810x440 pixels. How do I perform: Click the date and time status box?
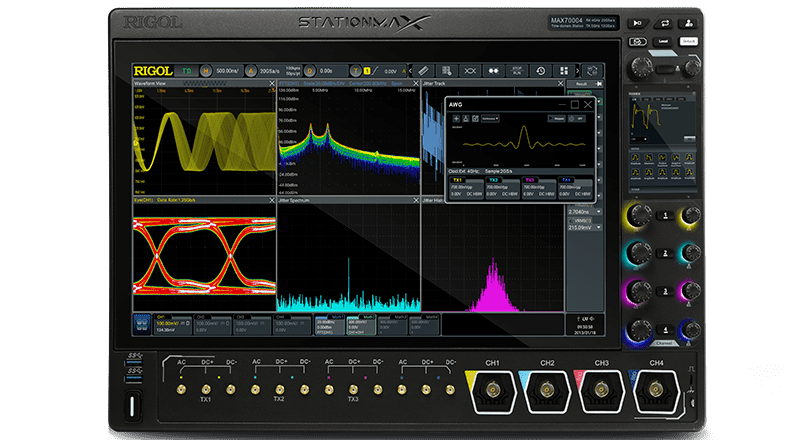(x=585, y=325)
